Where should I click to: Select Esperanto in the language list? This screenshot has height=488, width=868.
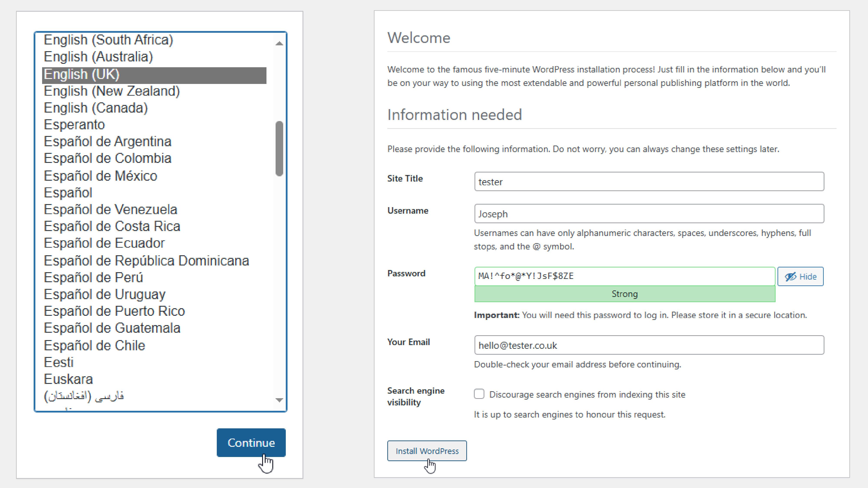point(154,125)
